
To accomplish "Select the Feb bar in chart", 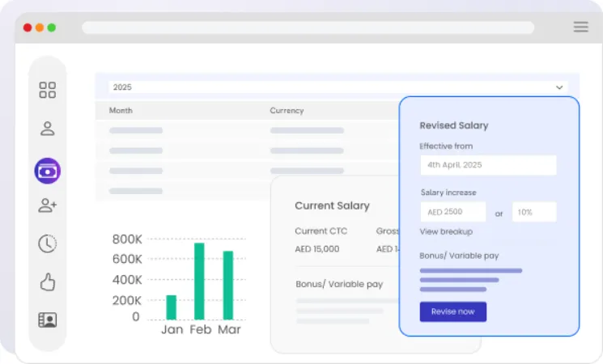I will (x=199, y=281).
